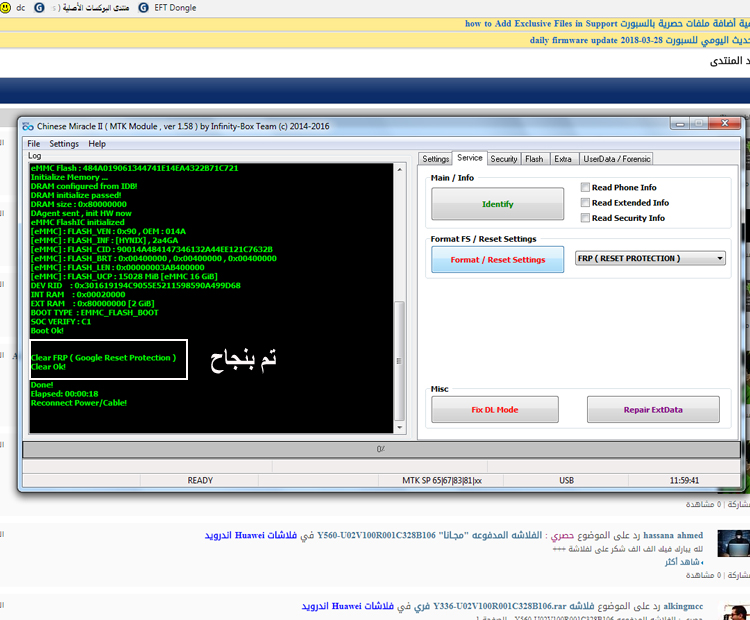Minimize the Chinese Miracle II window
Screen dimensions: 750x620
point(679,124)
